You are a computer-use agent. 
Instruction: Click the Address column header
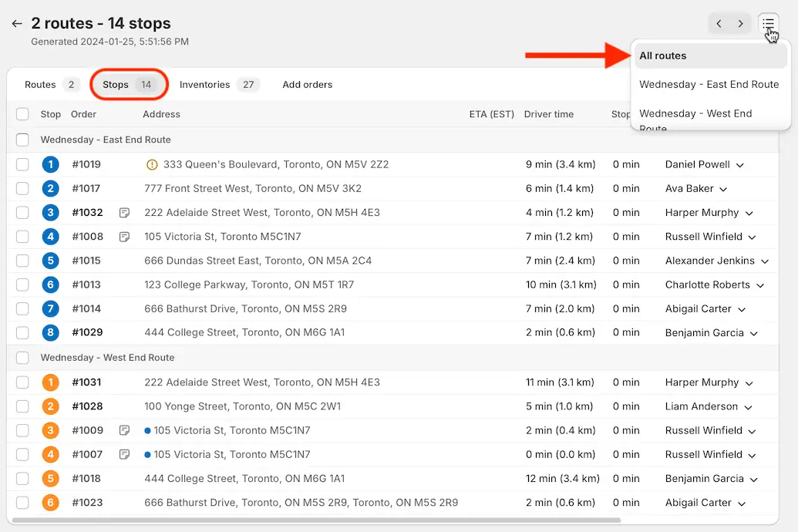161,114
